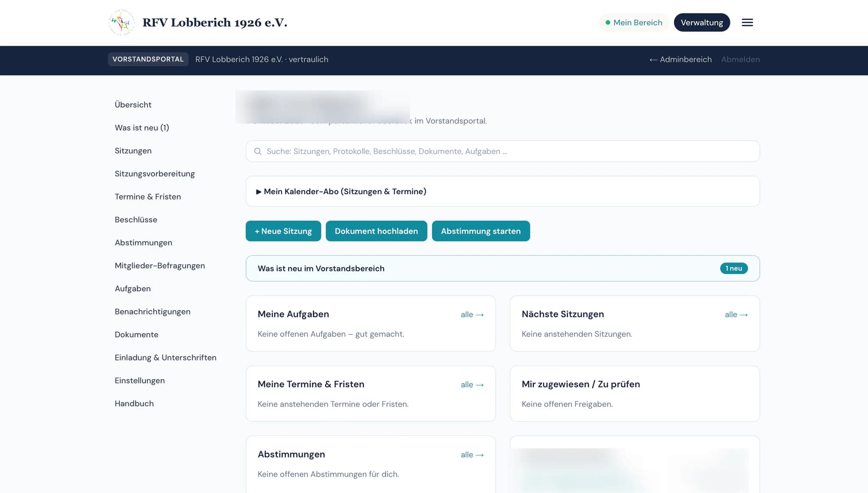868x493 pixels.
Task: Open Mein Bereich tab
Action: 634,23
